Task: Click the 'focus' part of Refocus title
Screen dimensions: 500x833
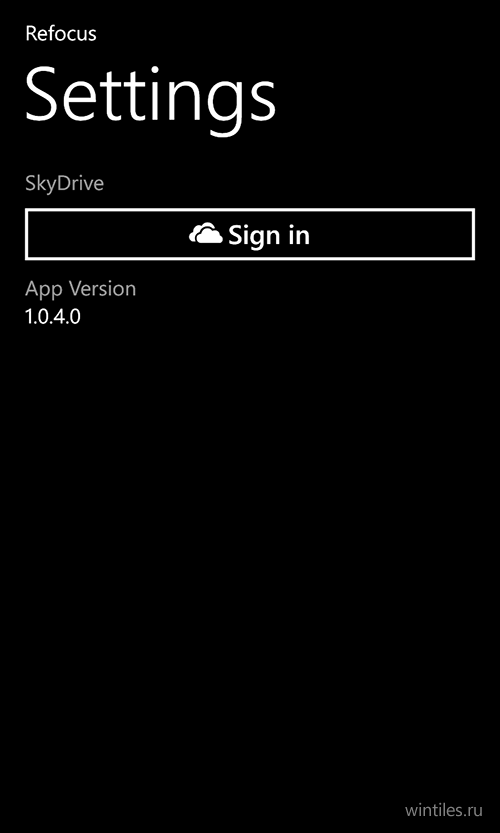Action: coord(70,33)
